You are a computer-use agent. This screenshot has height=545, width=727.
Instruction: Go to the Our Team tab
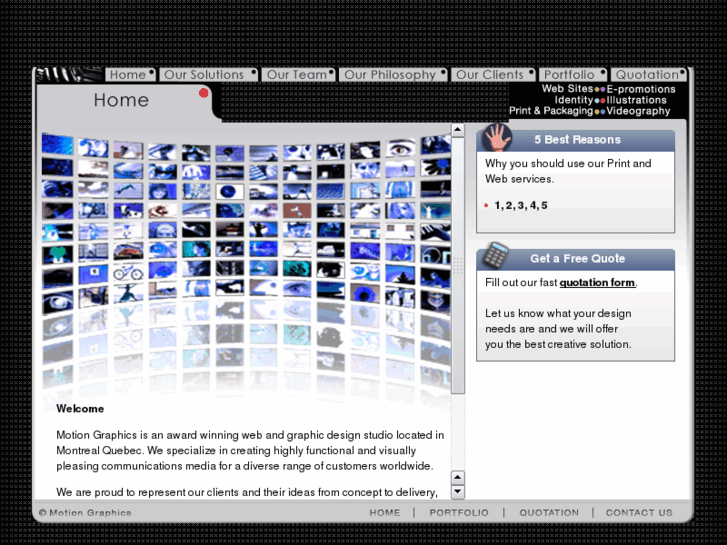coord(298,75)
